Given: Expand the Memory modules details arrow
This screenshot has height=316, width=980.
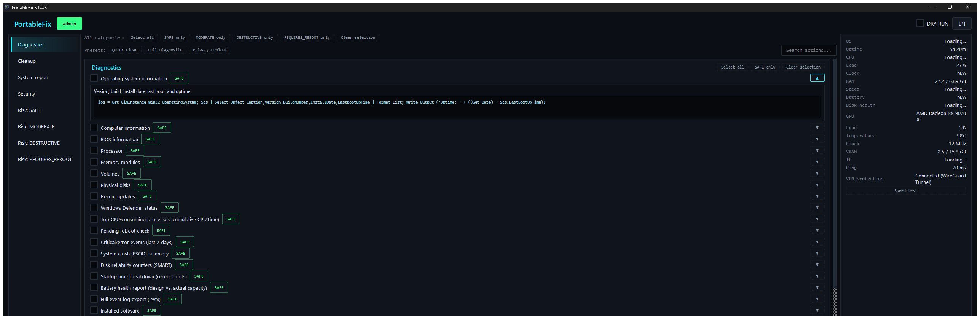Looking at the screenshot, I should (x=817, y=162).
